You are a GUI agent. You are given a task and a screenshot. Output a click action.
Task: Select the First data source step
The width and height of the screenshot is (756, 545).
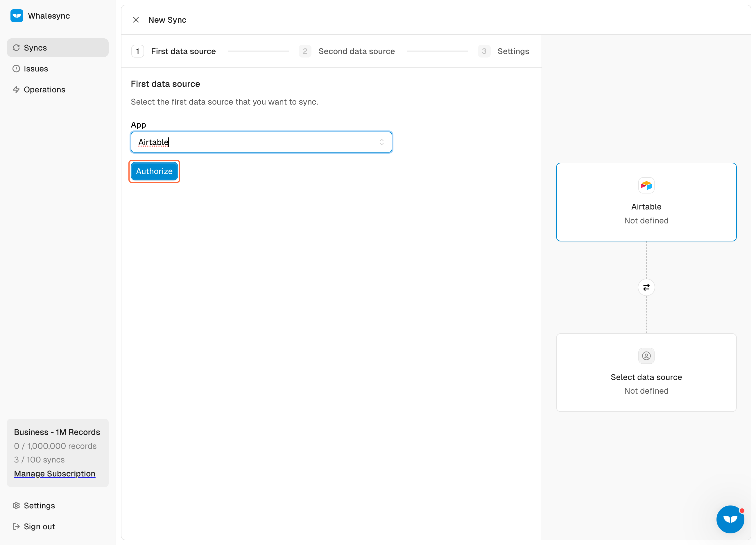(174, 51)
